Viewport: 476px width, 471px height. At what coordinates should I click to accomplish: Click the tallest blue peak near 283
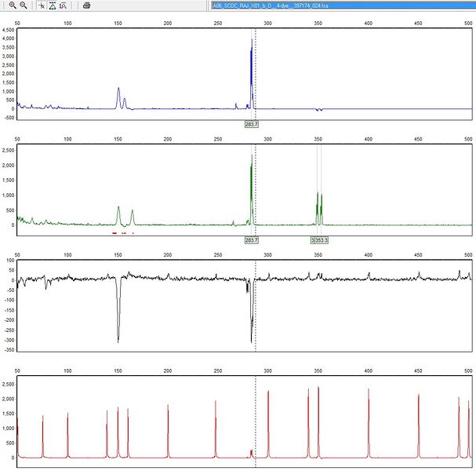252,55
